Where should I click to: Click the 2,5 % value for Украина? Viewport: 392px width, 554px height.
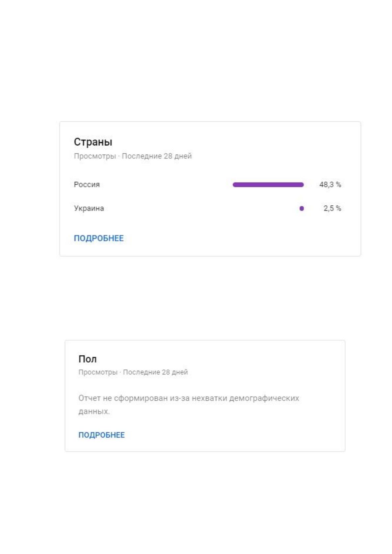point(332,208)
